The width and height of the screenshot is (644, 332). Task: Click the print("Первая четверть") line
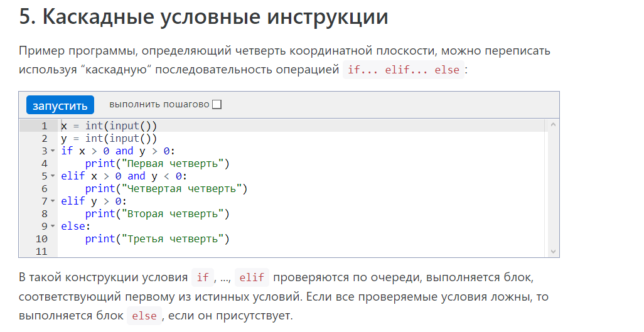click(158, 164)
